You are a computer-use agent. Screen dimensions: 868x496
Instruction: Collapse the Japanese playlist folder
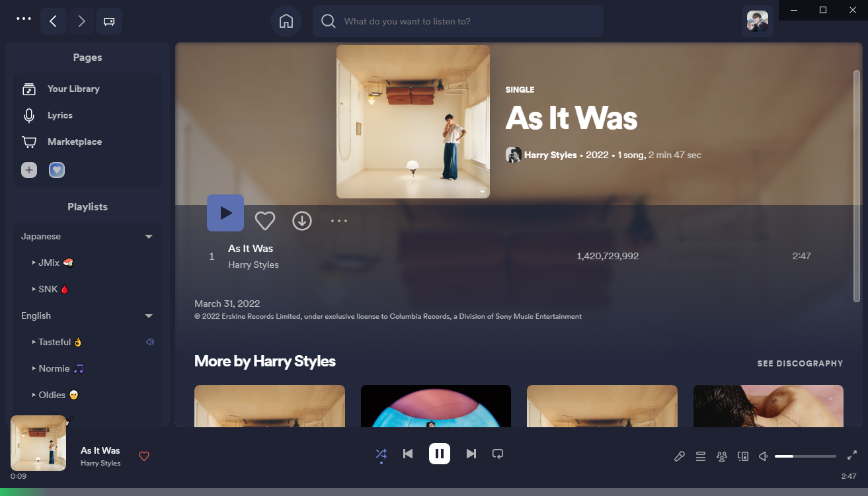(149, 236)
